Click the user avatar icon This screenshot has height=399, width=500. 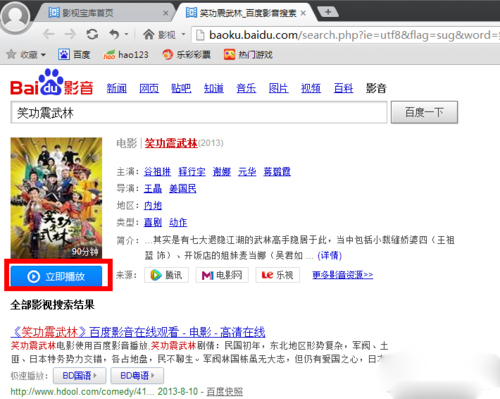pyautogui.click(x=15, y=16)
